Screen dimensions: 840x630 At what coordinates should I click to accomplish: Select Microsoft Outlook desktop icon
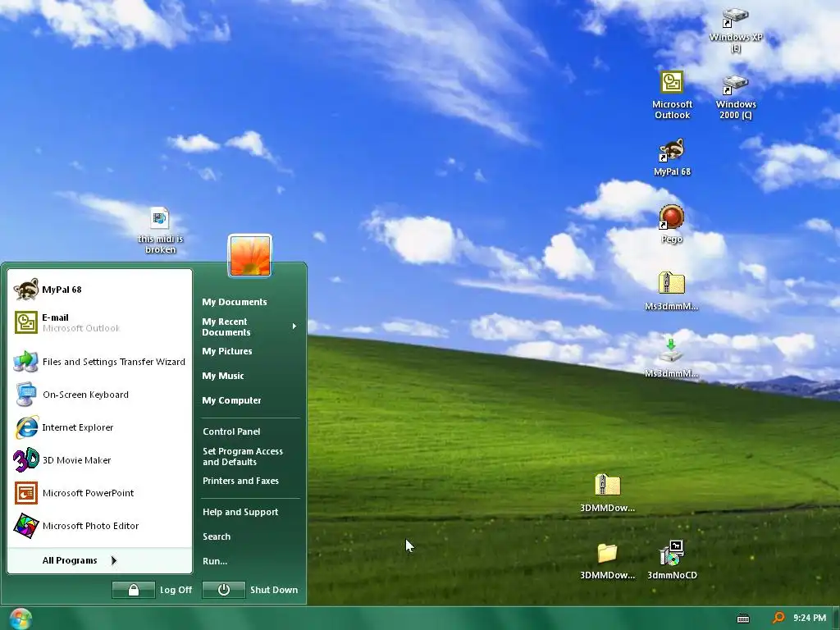coord(672,95)
